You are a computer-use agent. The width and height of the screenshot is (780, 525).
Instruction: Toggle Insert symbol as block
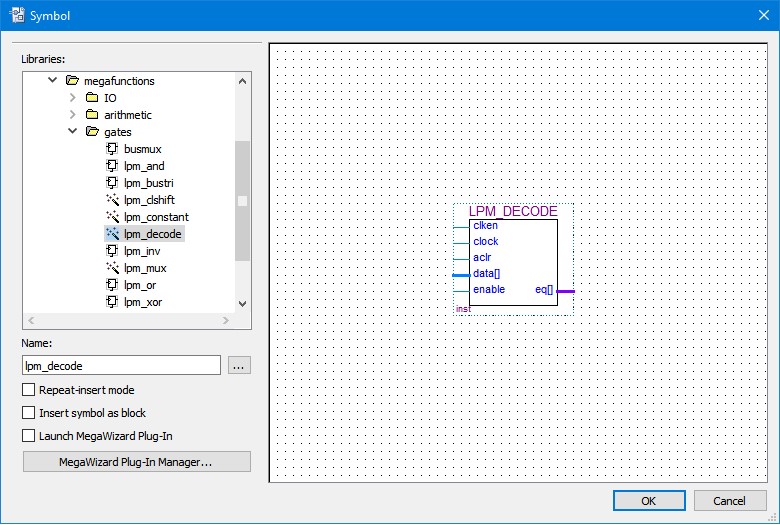point(29,413)
